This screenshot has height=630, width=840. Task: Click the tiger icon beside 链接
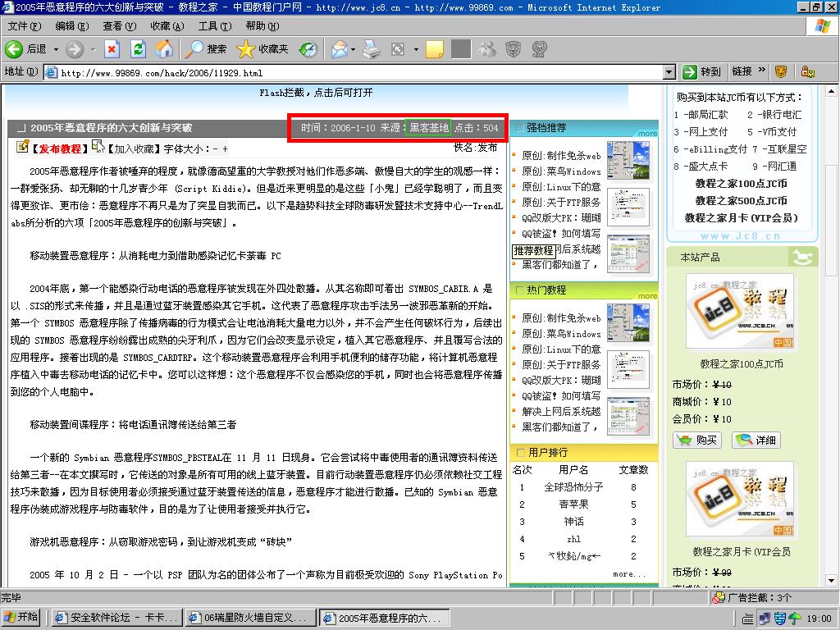coord(782,71)
